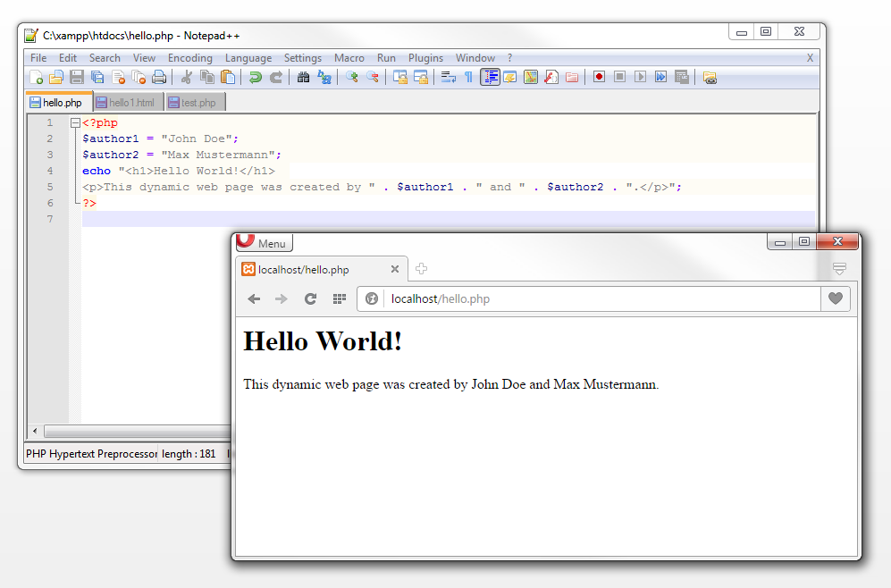Bookmark page with the heart icon

(x=836, y=298)
